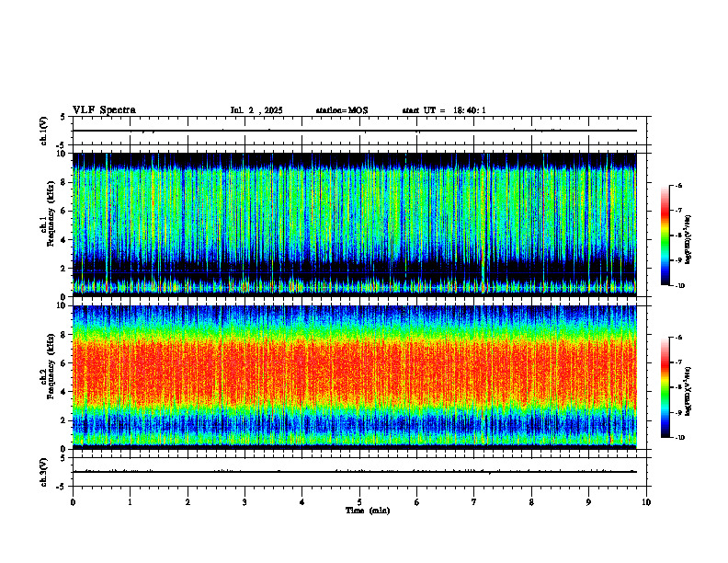Click the time axis tick label "5"
The image size is (728, 563).
click(359, 502)
